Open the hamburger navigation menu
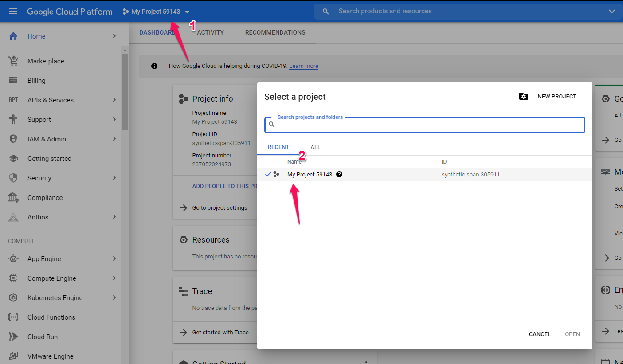 coord(13,11)
